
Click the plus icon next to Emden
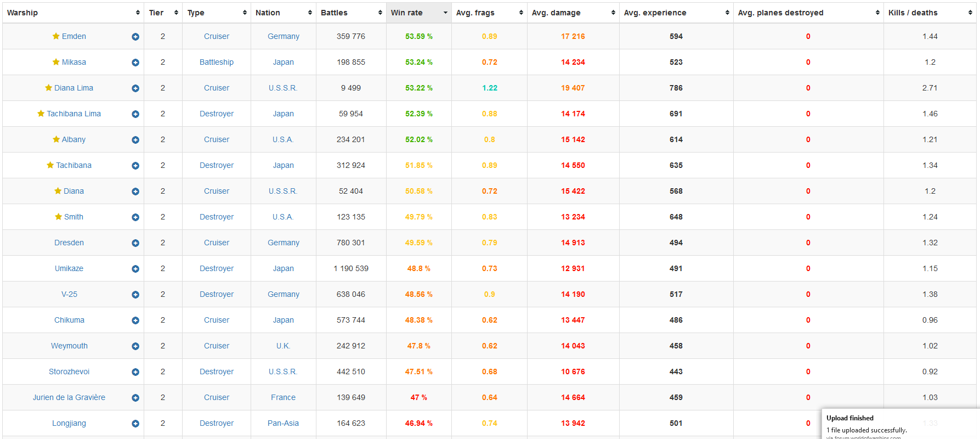pyautogui.click(x=135, y=37)
